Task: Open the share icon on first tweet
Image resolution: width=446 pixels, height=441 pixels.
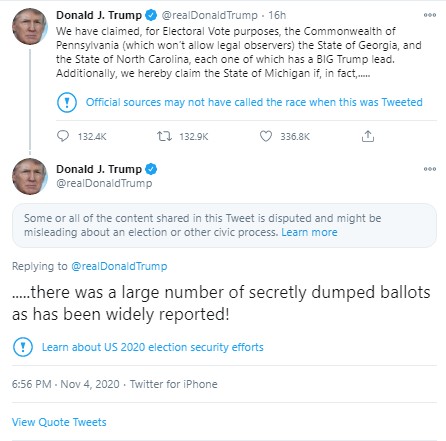Action: click(x=368, y=136)
